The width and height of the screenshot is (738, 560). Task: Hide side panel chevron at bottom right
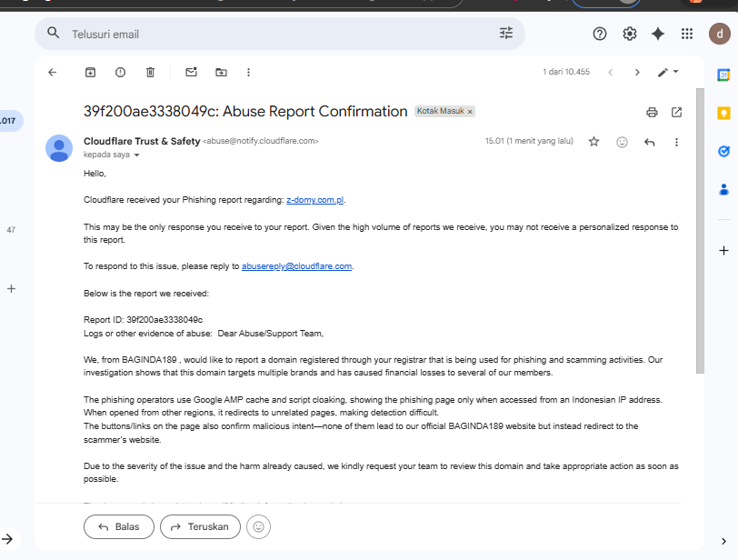tap(723, 541)
